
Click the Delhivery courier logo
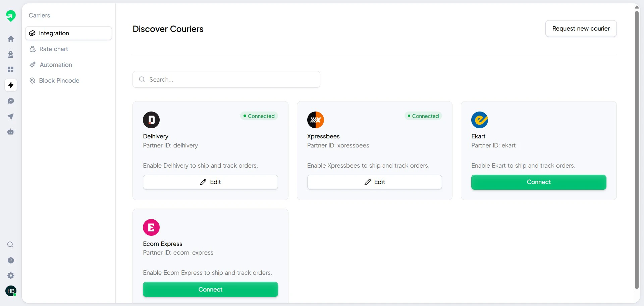(151, 120)
